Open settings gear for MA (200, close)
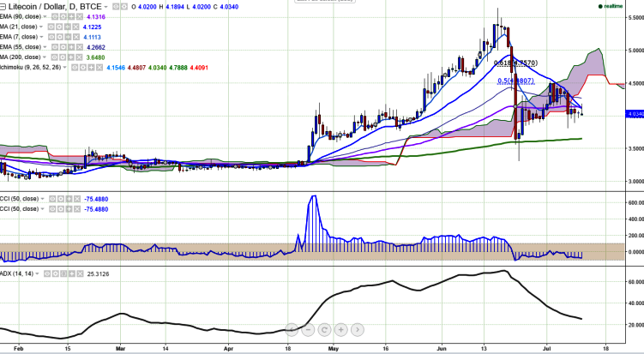 63,57
